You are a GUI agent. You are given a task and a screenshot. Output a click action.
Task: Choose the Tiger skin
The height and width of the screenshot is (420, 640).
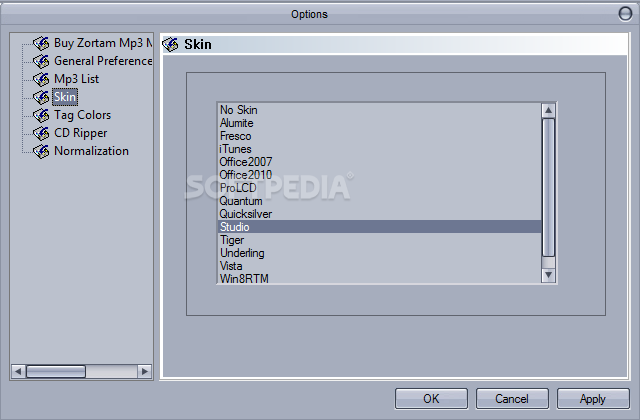pos(380,240)
